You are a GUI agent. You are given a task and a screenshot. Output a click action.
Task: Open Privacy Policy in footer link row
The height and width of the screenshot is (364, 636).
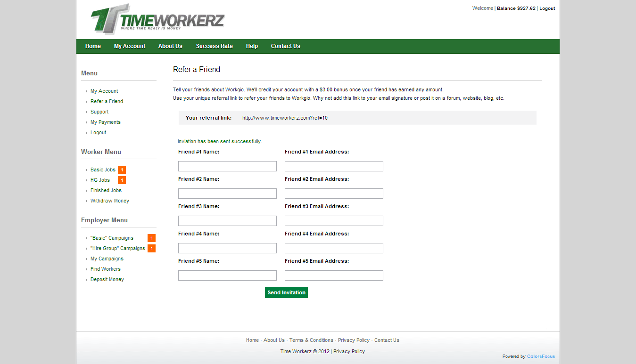(x=354, y=340)
